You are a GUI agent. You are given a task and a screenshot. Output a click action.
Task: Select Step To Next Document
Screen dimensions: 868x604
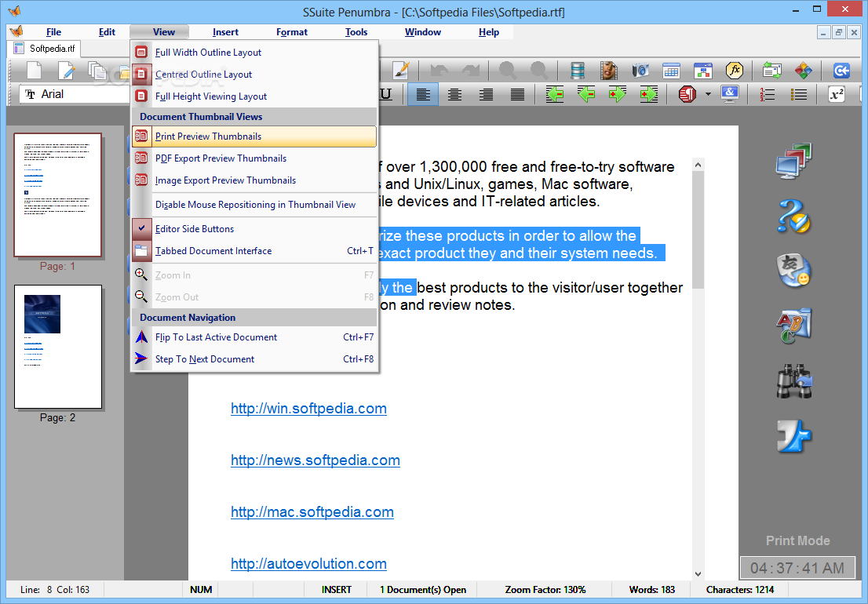click(254, 359)
